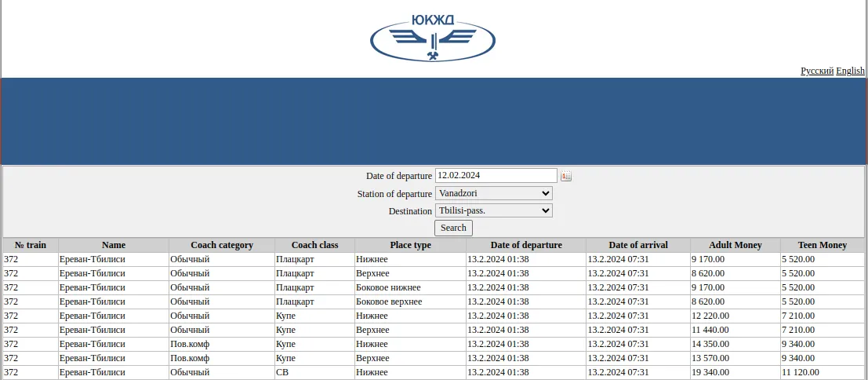Screen dimensions: 868x380
Task: Switch language to Русский
Action: tap(816, 71)
